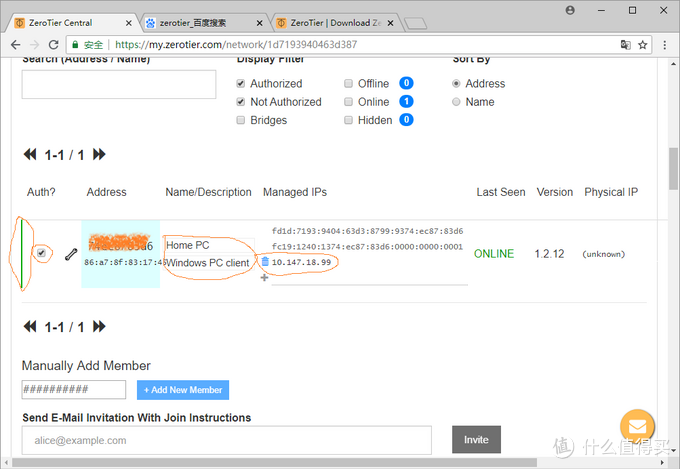Tick the Offline filter checkbox

pos(348,83)
